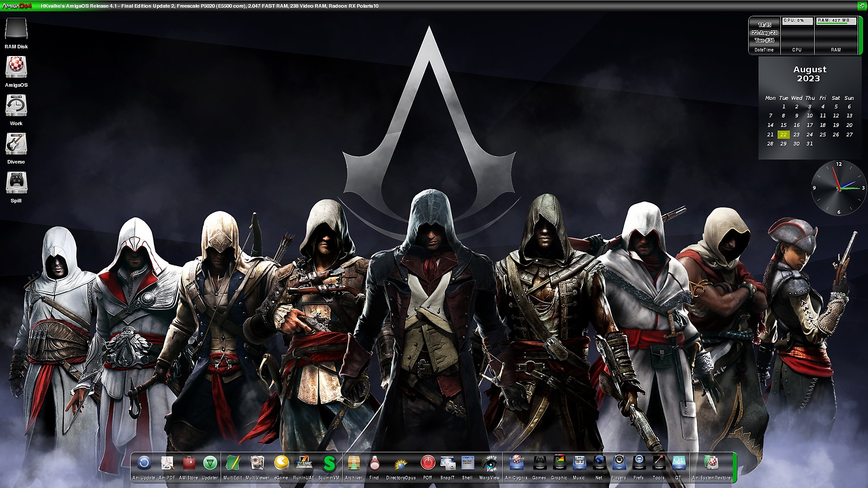Viewport: 868px width, 488px height.
Task: Click day 31 in the calendar
Action: point(810,144)
